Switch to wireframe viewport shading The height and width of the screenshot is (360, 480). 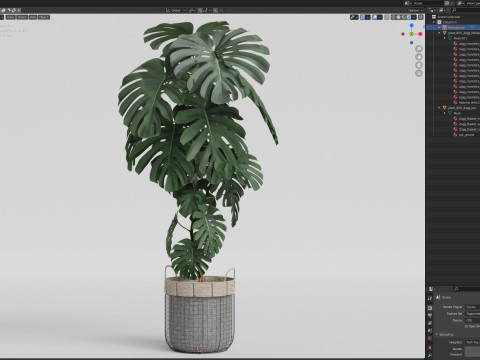(x=394, y=17)
